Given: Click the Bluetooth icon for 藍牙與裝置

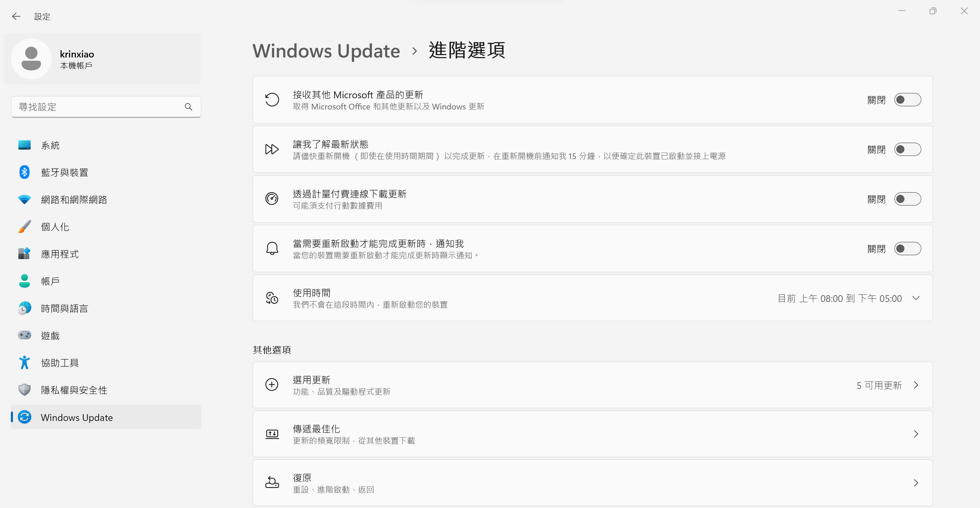Looking at the screenshot, I should point(24,172).
